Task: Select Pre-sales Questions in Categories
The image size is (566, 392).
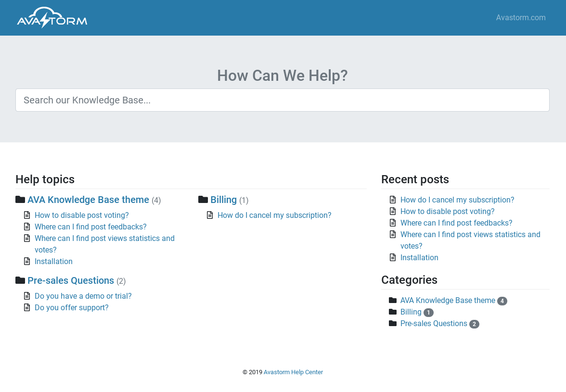Action: (434, 324)
